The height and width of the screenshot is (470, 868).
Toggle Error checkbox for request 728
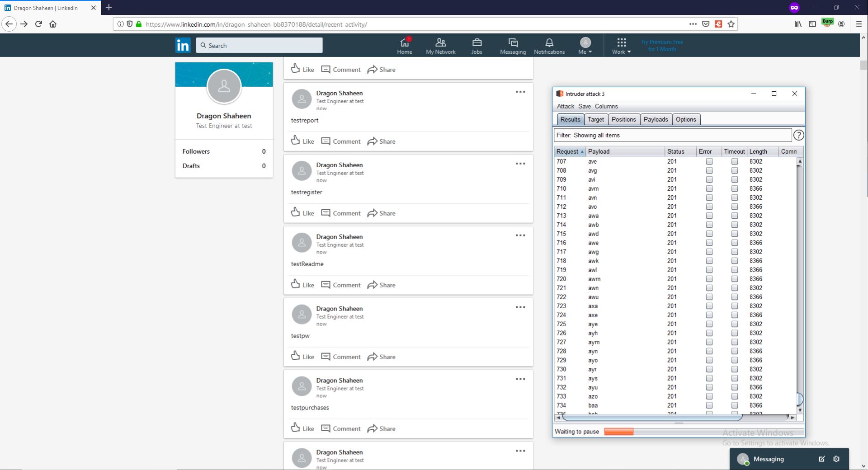[x=709, y=351]
